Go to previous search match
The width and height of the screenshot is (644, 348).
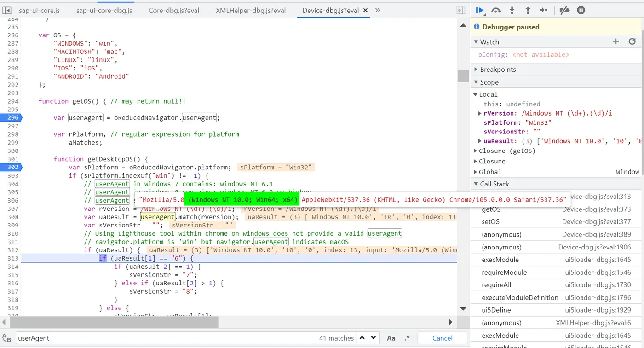(362, 338)
